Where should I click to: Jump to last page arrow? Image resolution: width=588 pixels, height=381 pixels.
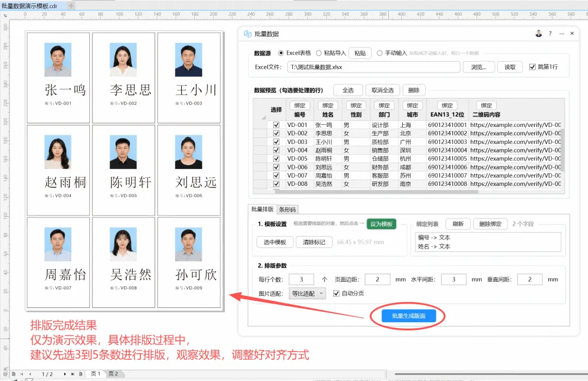click(x=72, y=374)
